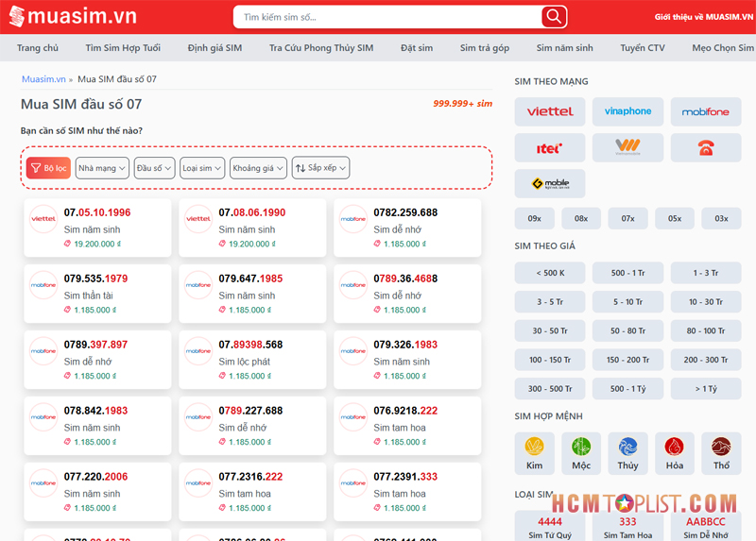Viewport: 756px width, 541px height.
Task: Click price tag icon on 07.89398.568 card
Action: click(x=222, y=376)
